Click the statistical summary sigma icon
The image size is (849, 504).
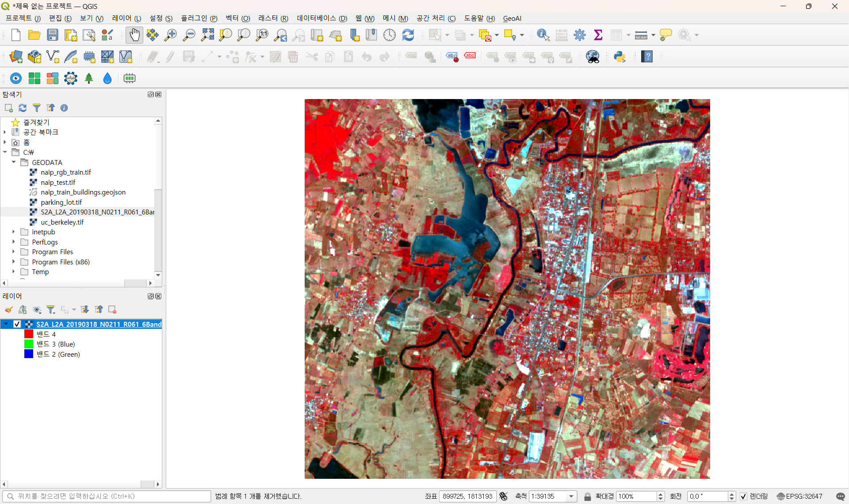[598, 35]
